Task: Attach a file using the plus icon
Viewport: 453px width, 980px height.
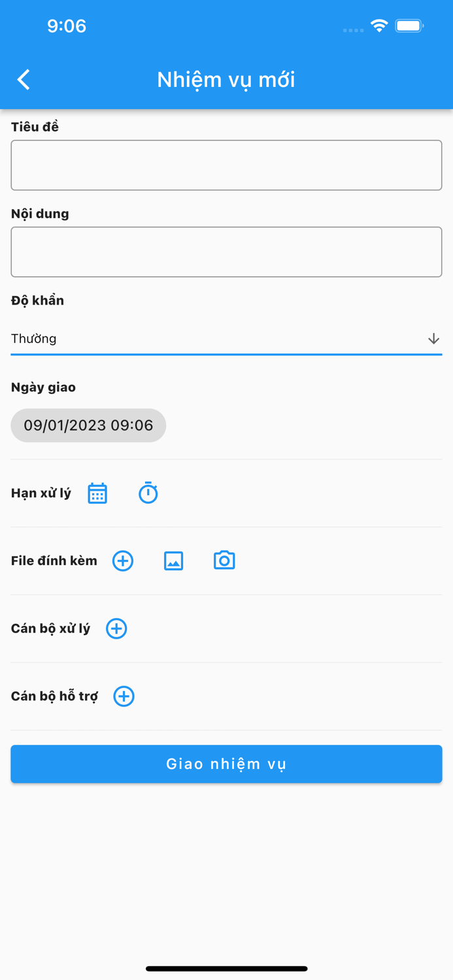Action: pos(122,561)
